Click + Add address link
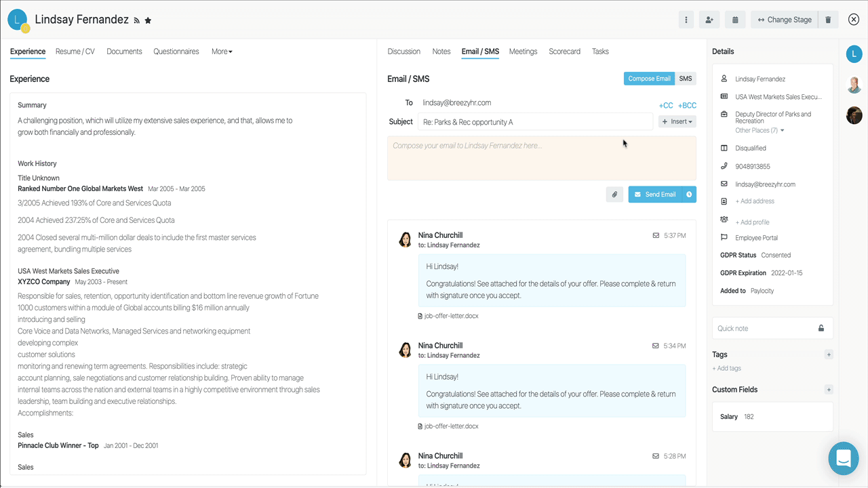The image size is (868, 488). pyautogui.click(x=755, y=201)
